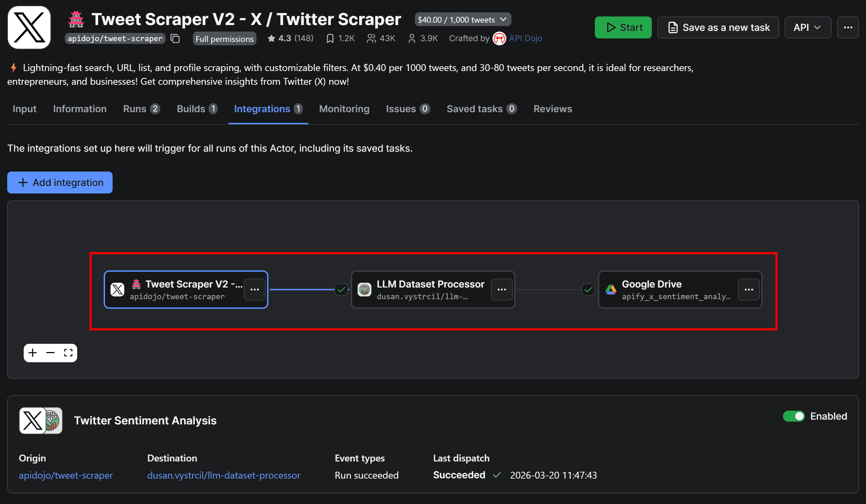Open the dusan.vystrcil/llm-dataset-processor destination link
The image size is (866, 504).
point(224,475)
